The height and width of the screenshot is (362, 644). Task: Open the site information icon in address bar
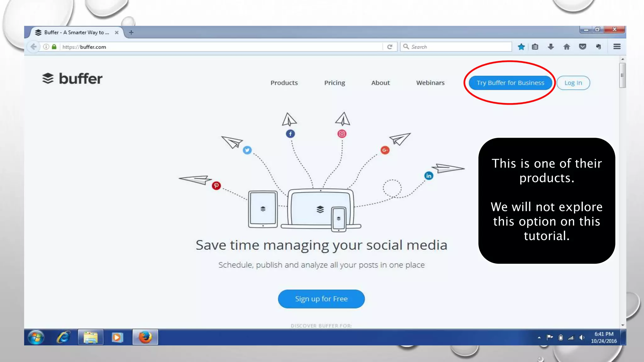[x=46, y=47]
